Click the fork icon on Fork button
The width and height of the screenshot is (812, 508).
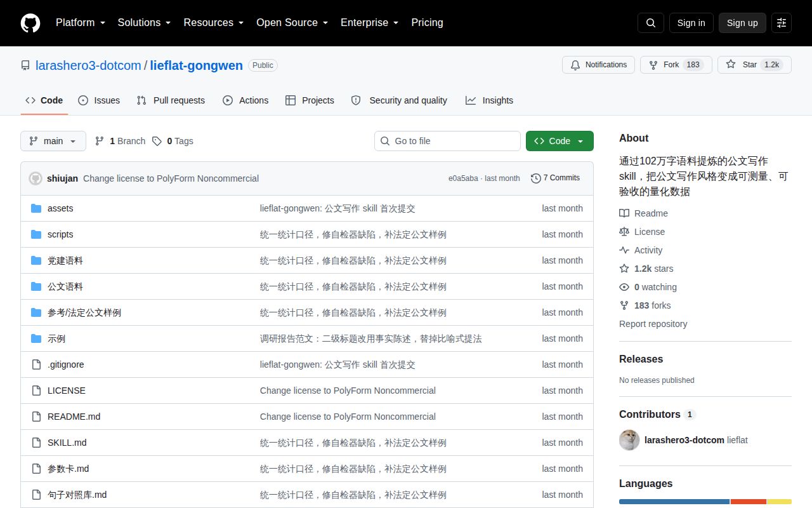tap(653, 65)
